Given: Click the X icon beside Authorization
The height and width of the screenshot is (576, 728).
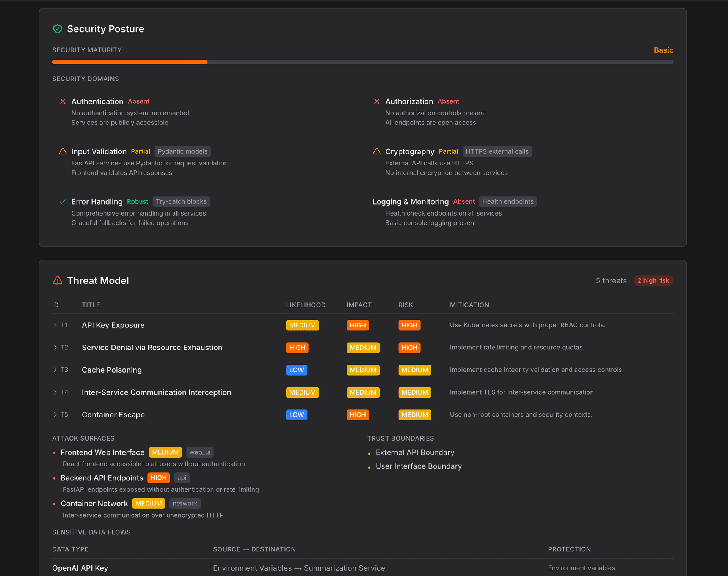Looking at the screenshot, I should pos(377,101).
